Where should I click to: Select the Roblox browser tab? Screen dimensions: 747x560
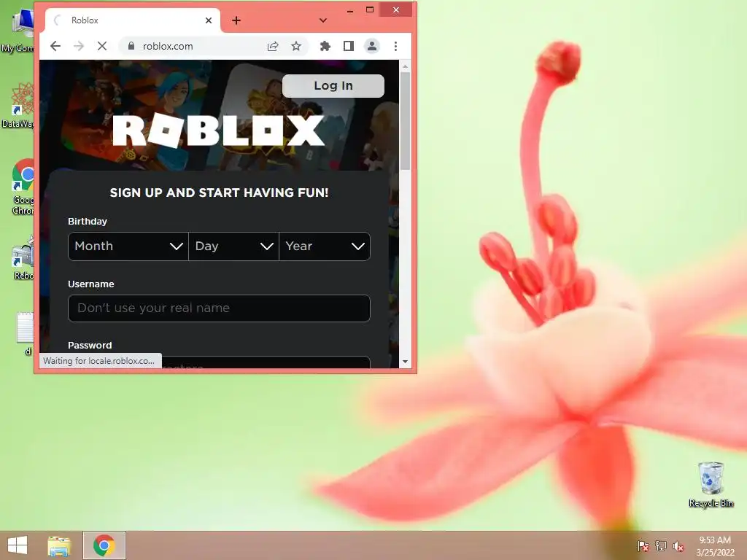(x=133, y=20)
